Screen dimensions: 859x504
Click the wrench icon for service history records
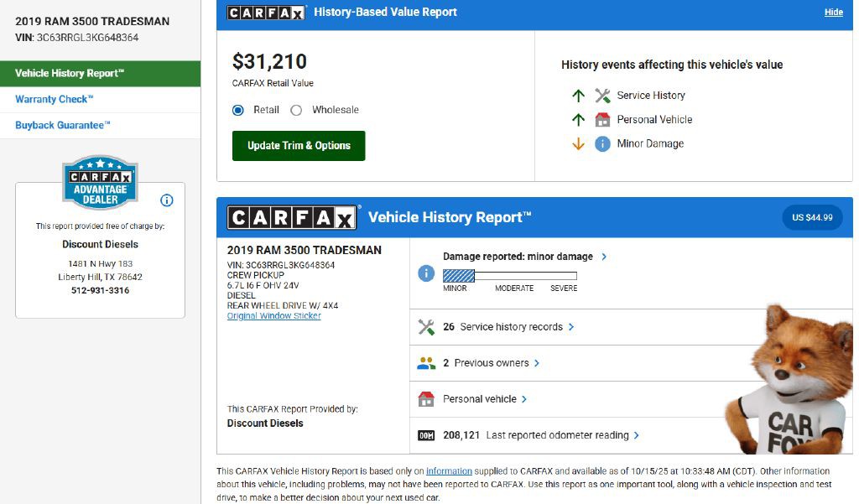pyautogui.click(x=426, y=327)
